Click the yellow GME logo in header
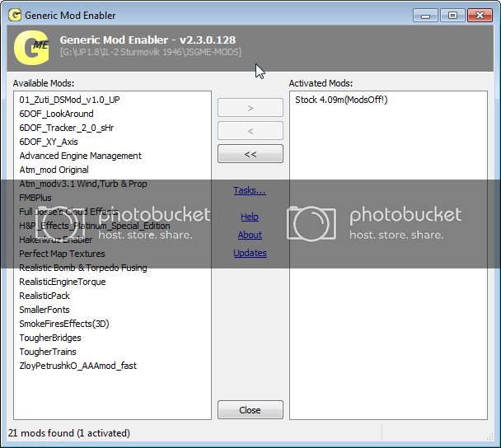Viewport: 501px width, 448px height. 31,48
